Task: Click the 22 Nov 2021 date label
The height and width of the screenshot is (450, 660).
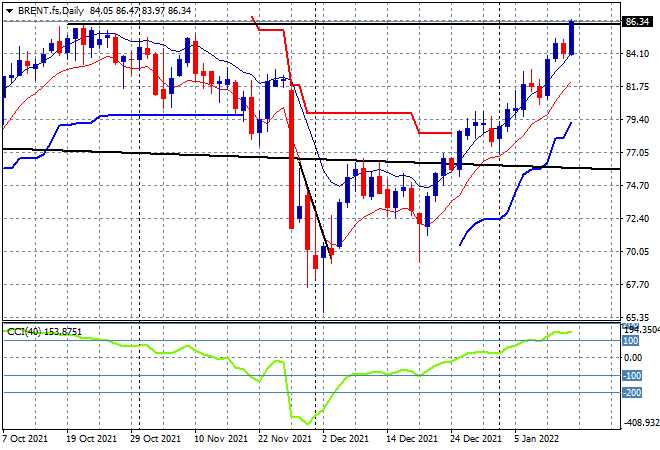Action: pyautogui.click(x=285, y=439)
